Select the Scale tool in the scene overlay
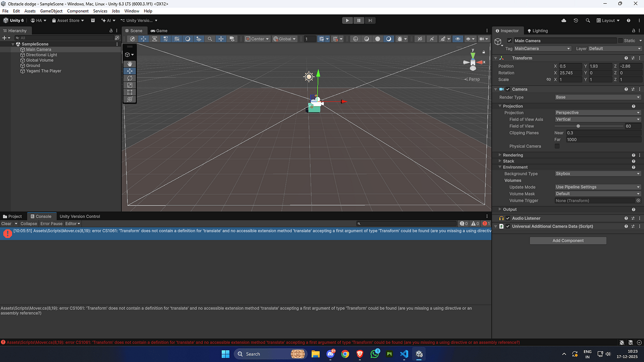The image size is (644, 362). coord(130,85)
